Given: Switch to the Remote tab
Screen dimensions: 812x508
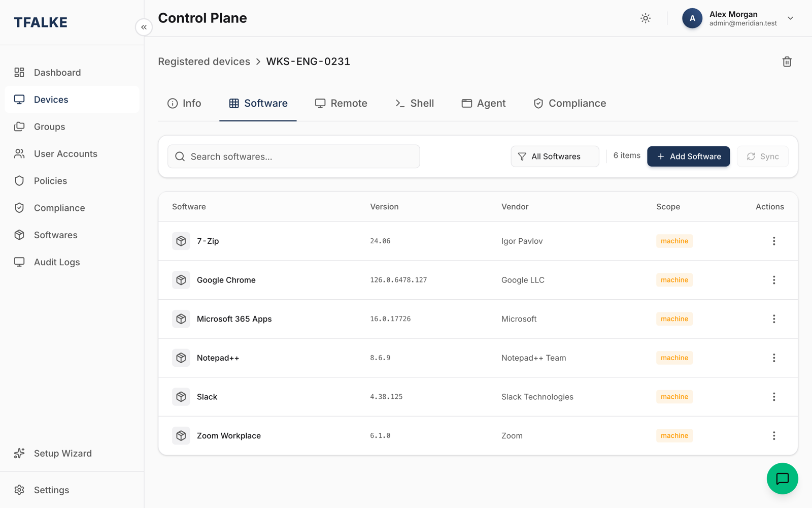Looking at the screenshot, I should [x=341, y=104].
